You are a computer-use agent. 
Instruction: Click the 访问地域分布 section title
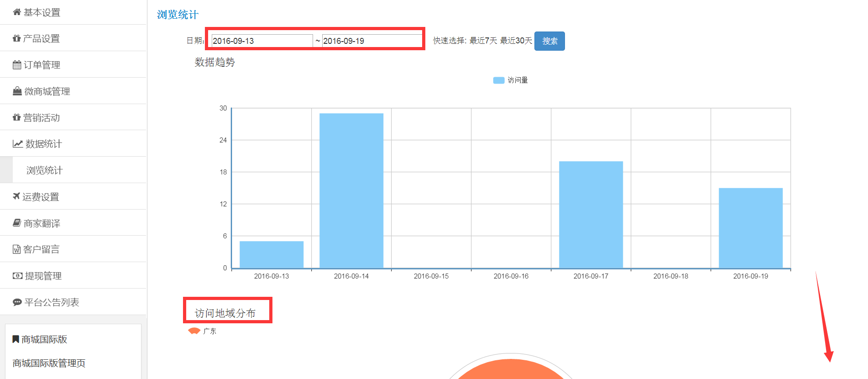[x=225, y=313]
